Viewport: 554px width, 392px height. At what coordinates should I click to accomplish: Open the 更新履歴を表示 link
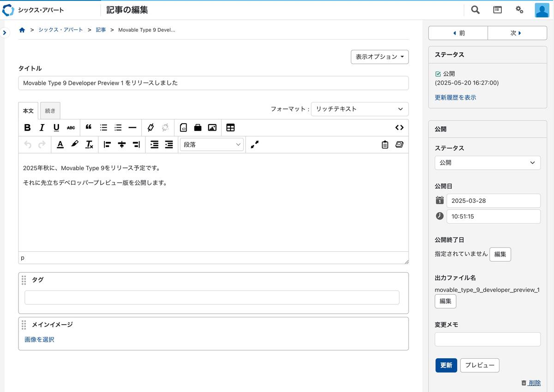[x=455, y=97]
